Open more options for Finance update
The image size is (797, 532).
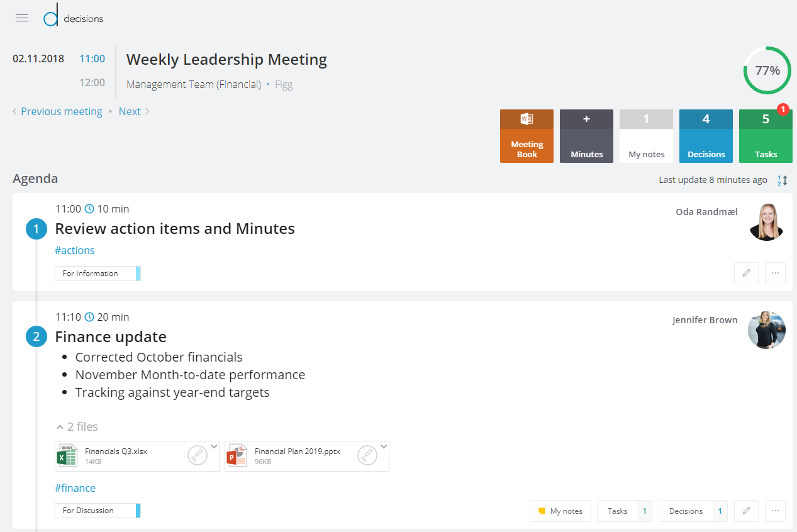pyautogui.click(x=775, y=511)
